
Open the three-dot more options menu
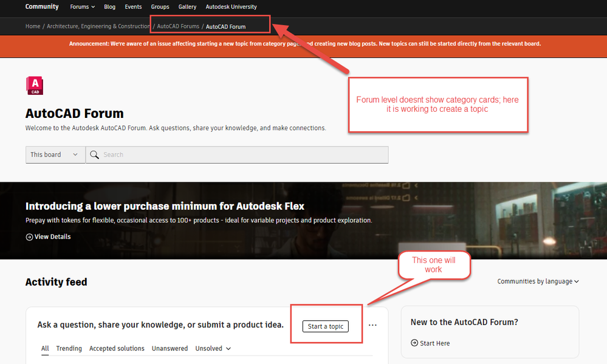[372, 325]
